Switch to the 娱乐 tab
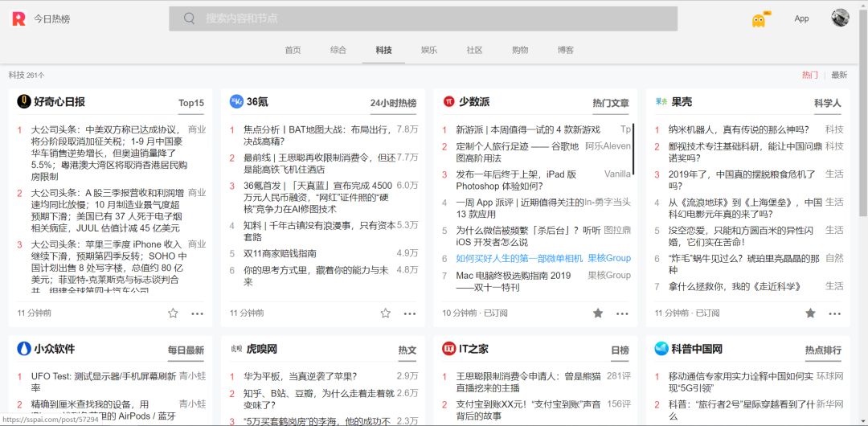 [429, 50]
